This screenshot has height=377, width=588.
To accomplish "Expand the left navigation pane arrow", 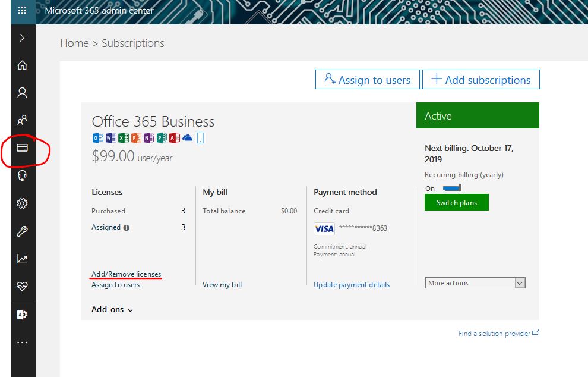I will click(x=22, y=38).
